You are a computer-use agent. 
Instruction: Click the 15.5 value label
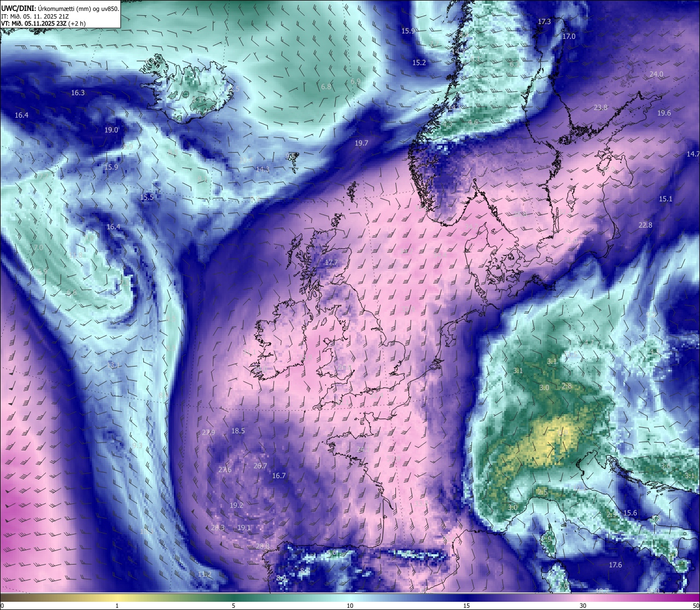[147, 197]
